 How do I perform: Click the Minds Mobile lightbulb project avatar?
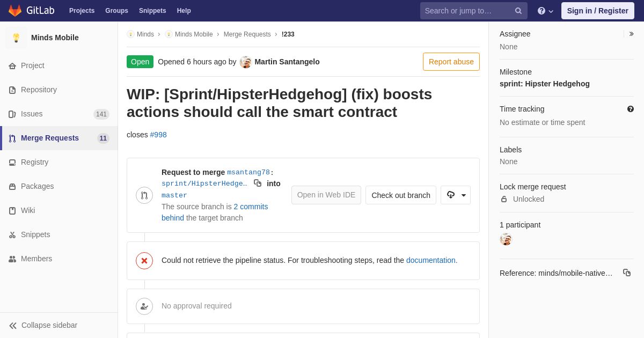click(16, 38)
